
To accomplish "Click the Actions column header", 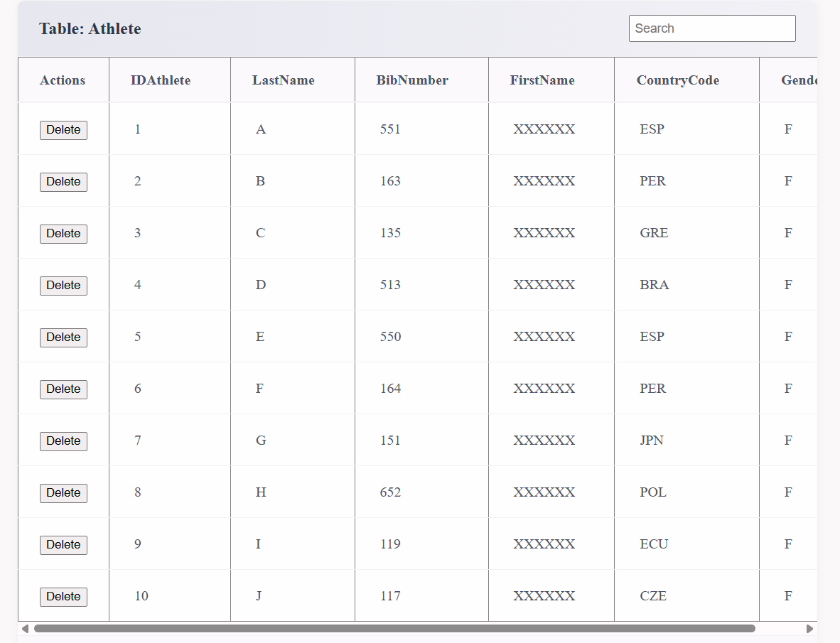I will [x=63, y=80].
